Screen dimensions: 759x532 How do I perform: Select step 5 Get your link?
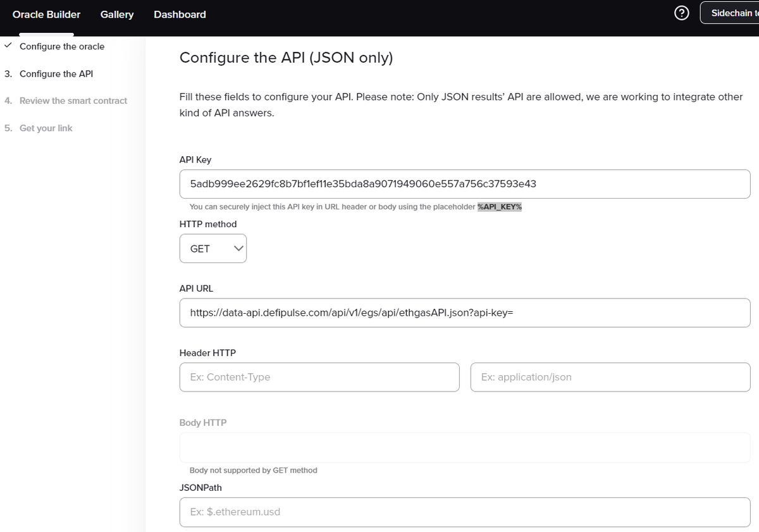click(39, 128)
